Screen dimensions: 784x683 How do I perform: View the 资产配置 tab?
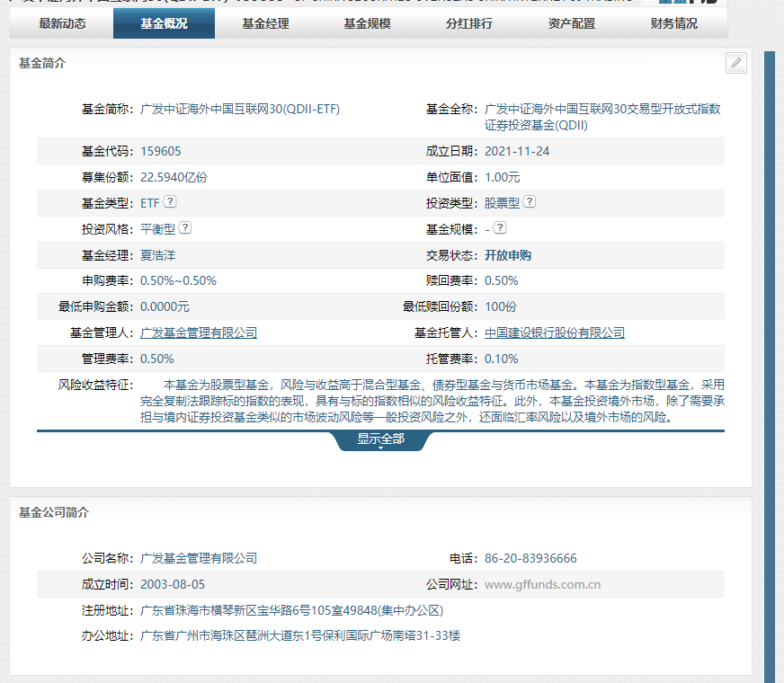[x=571, y=23]
